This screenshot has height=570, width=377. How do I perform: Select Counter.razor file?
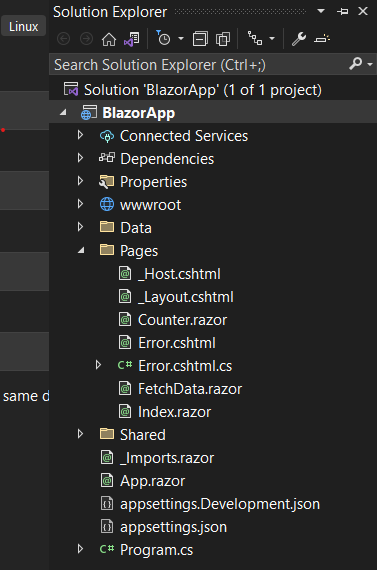click(x=182, y=320)
